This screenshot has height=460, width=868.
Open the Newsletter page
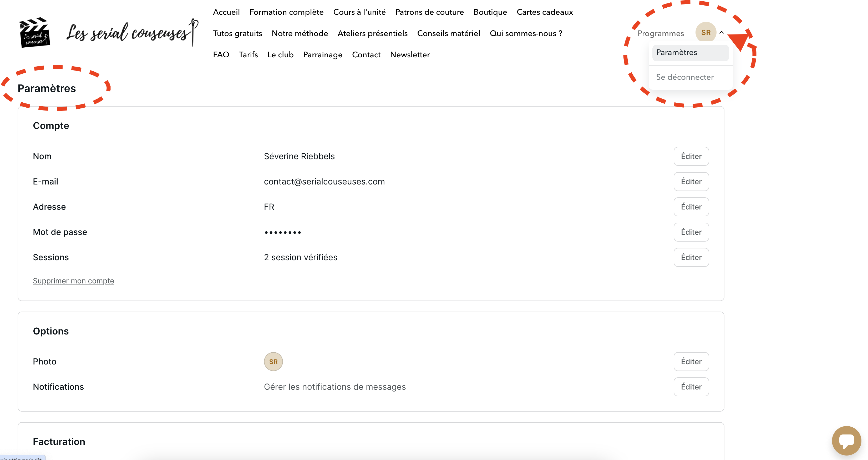(x=410, y=55)
